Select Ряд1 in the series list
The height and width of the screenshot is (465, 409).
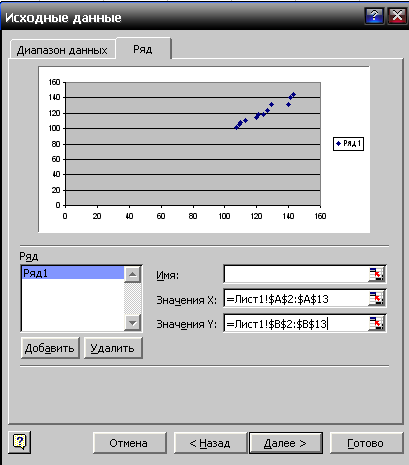click(72, 273)
